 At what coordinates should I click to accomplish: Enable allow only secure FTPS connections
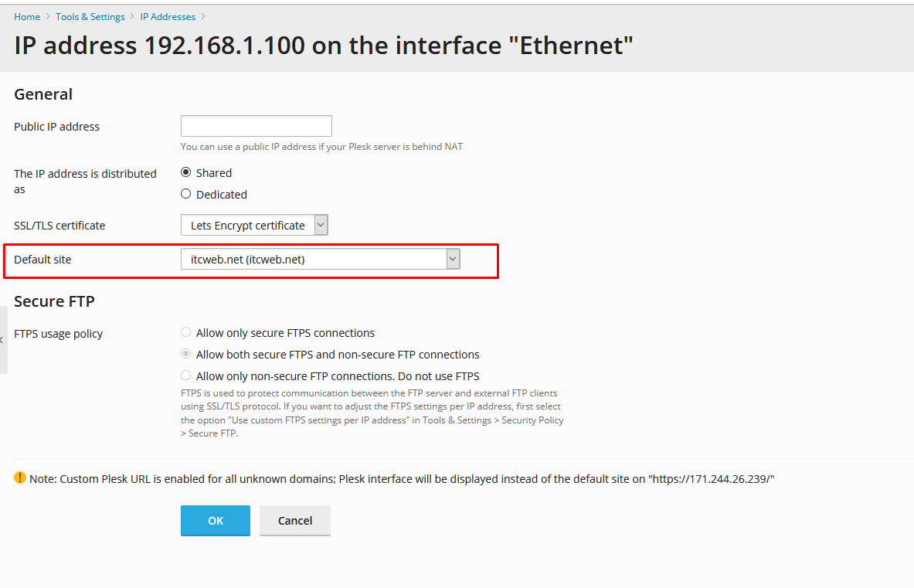point(185,331)
